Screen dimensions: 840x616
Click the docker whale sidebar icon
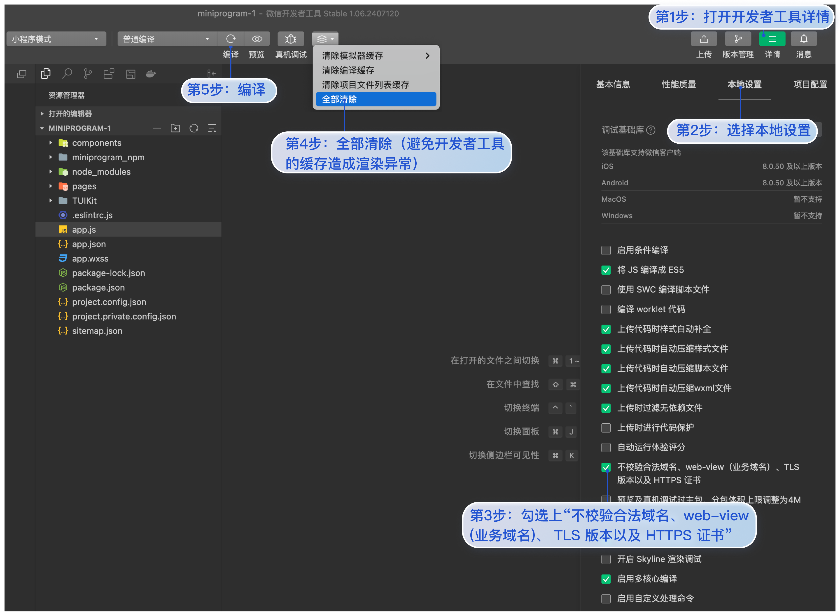(151, 74)
